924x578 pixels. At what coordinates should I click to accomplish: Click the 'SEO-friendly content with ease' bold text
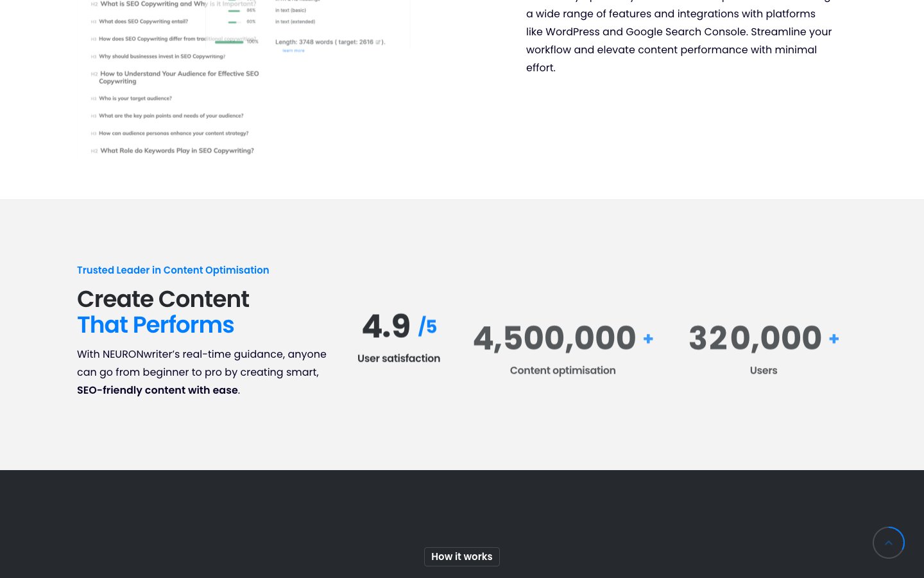(x=157, y=390)
